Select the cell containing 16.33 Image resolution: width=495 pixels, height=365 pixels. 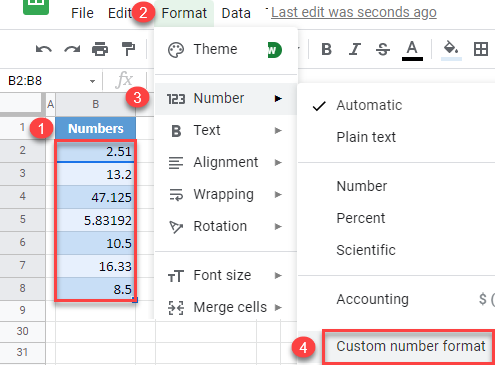(95, 266)
